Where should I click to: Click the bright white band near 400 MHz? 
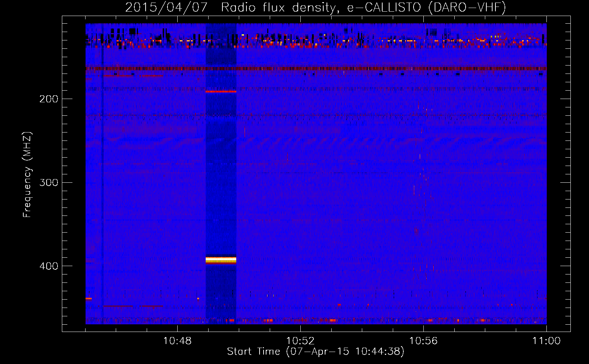[221, 260]
